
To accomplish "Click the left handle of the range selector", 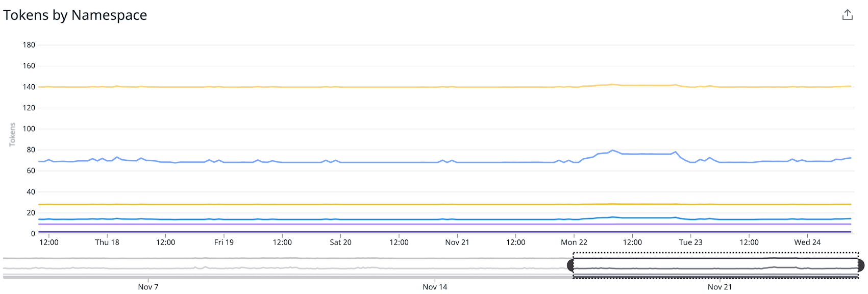I will (x=572, y=264).
